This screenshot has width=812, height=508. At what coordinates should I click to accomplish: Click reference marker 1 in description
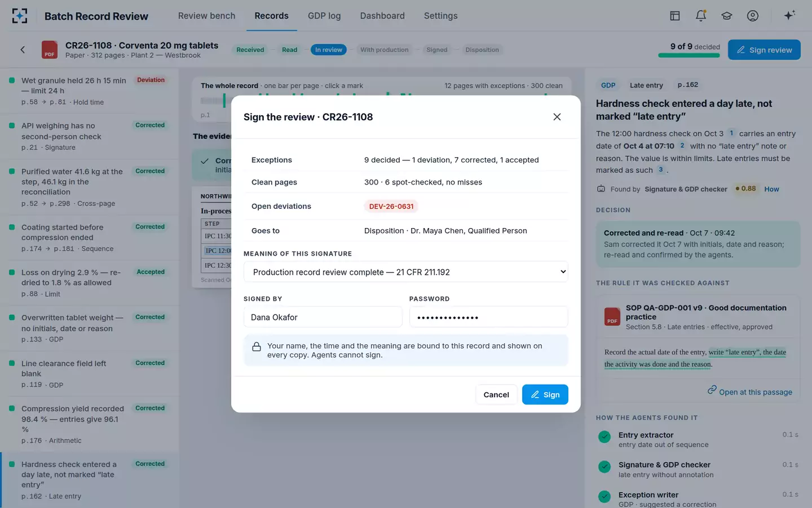pyautogui.click(x=731, y=133)
